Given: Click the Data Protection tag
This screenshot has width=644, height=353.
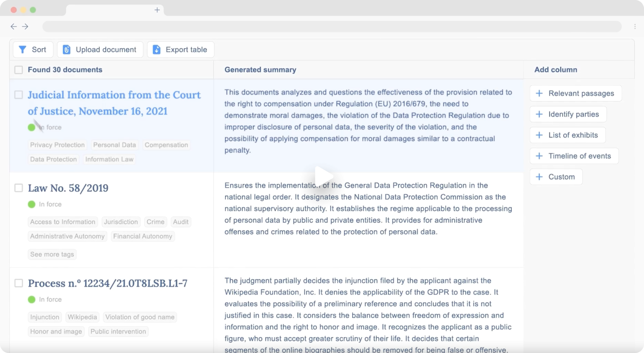Looking at the screenshot, I should click(53, 159).
